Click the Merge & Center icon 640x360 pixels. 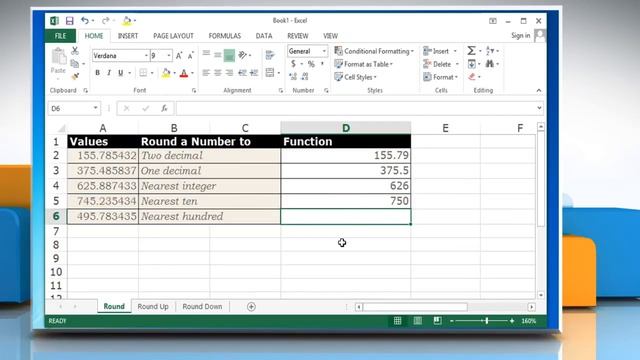pyautogui.click(x=270, y=73)
